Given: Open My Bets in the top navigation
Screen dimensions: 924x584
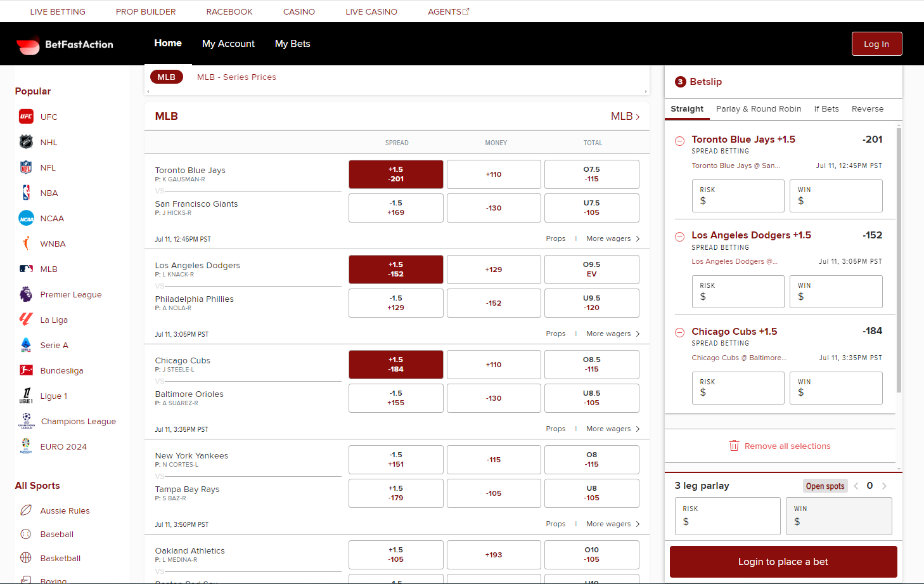Looking at the screenshot, I should coord(293,44).
